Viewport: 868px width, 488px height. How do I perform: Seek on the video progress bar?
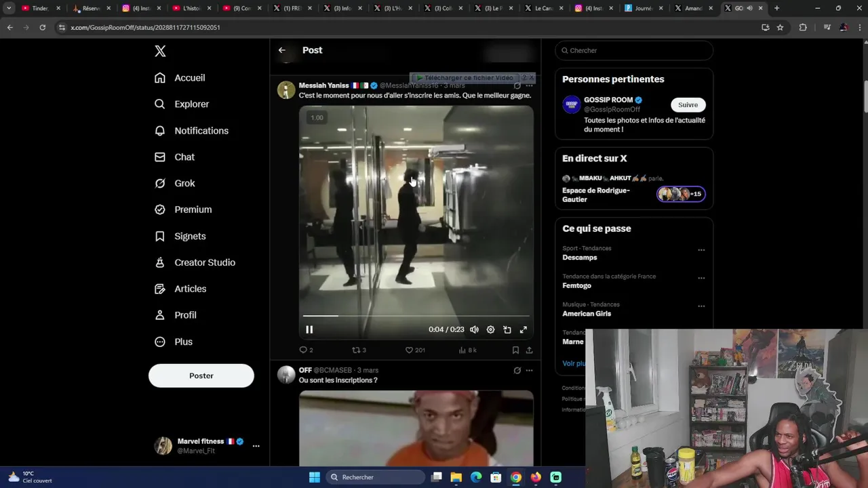click(416, 316)
